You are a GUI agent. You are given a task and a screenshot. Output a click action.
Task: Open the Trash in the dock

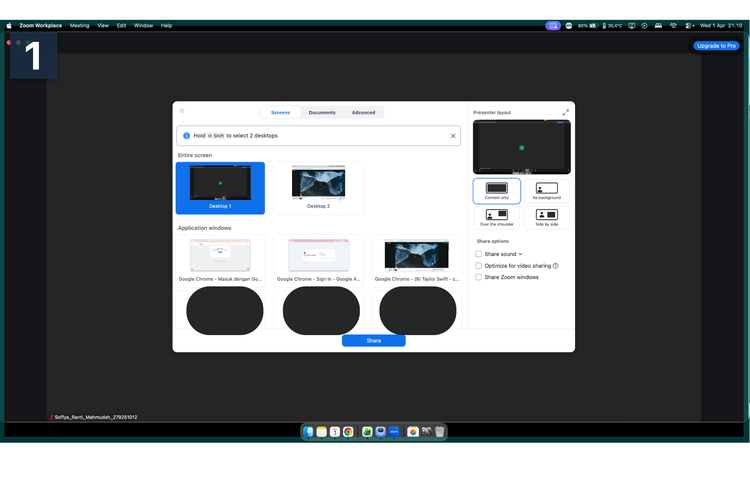click(440, 432)
